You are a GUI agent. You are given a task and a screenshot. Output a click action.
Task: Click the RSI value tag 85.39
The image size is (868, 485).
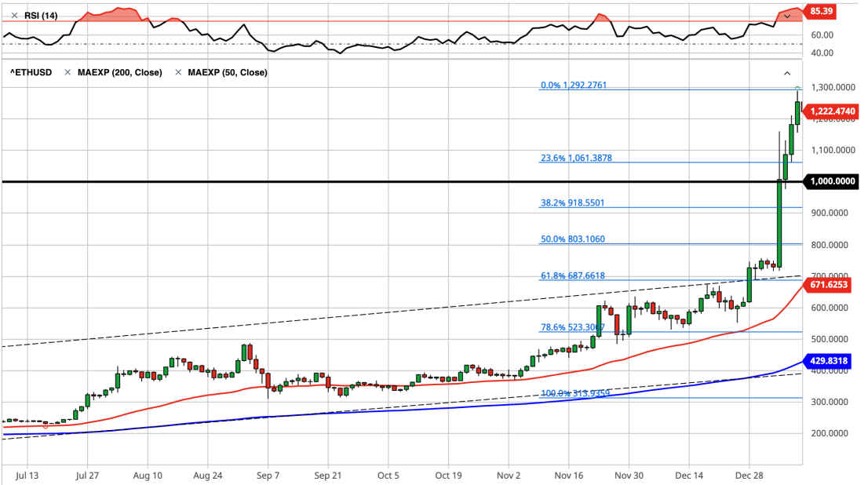[820, 11]
